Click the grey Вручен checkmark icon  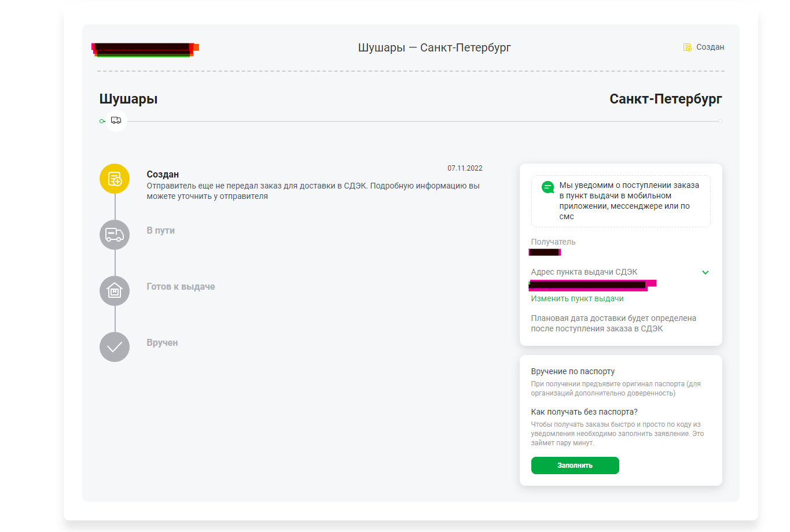click(115, 347)
